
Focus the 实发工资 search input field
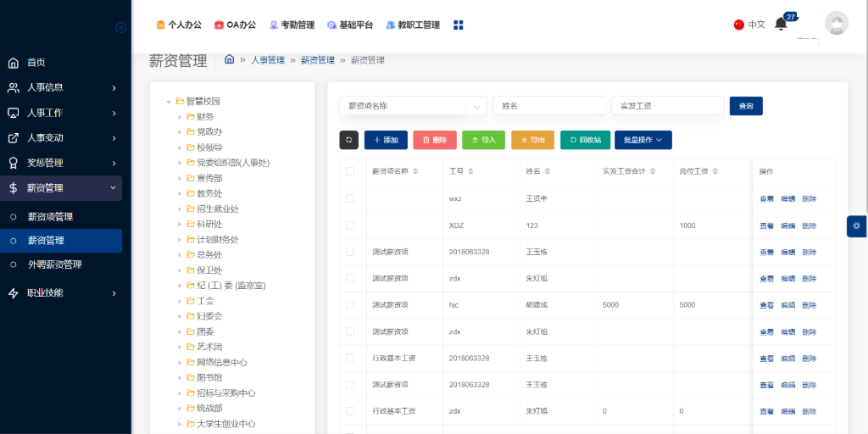667,106
